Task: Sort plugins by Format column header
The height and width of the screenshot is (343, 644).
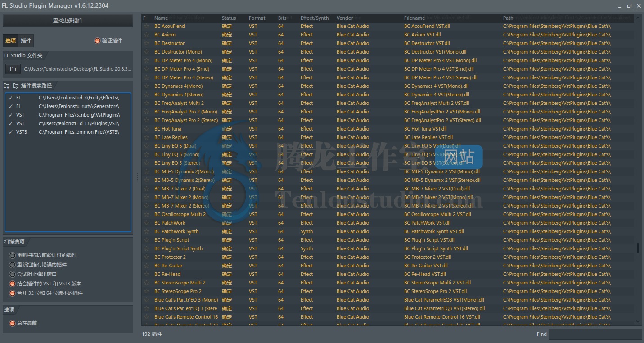Action: pos(257,18)
